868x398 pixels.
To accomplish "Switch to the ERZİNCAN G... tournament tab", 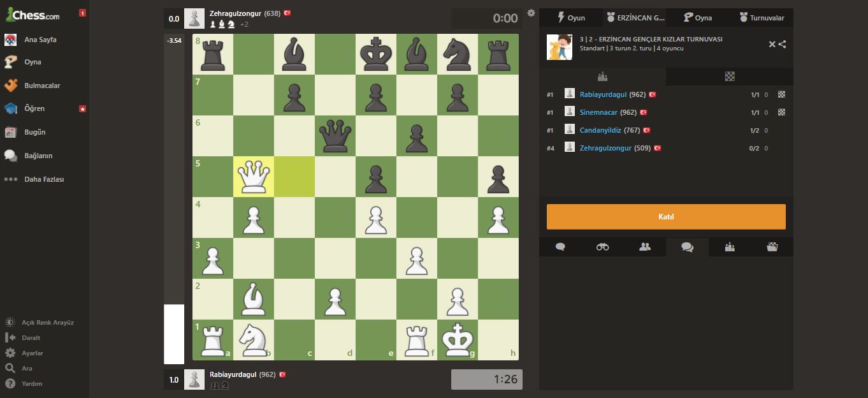I will click(635, 18).
